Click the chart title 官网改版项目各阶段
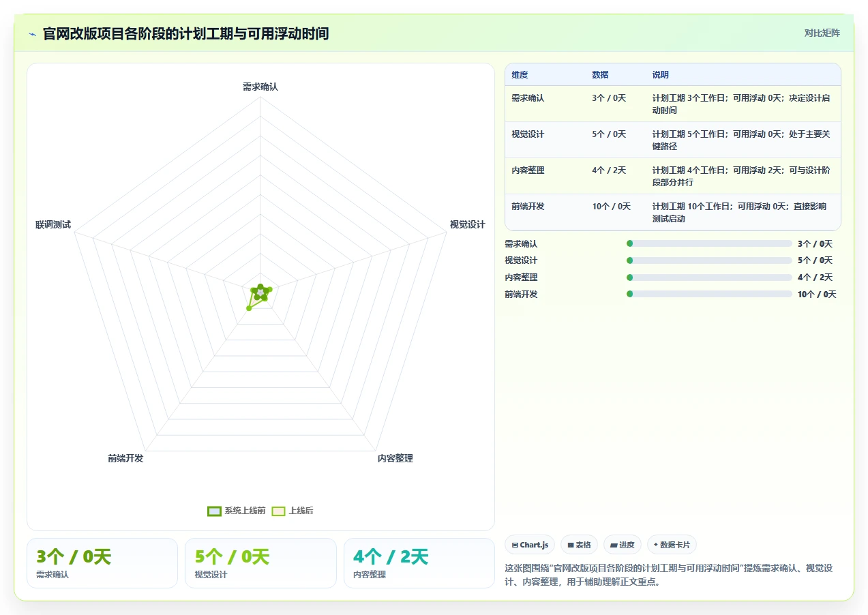868x615 pixels. point(185,33)
